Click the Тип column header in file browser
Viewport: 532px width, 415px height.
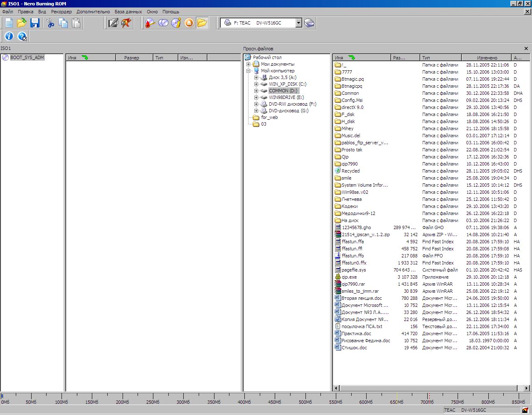pos(440,58)
